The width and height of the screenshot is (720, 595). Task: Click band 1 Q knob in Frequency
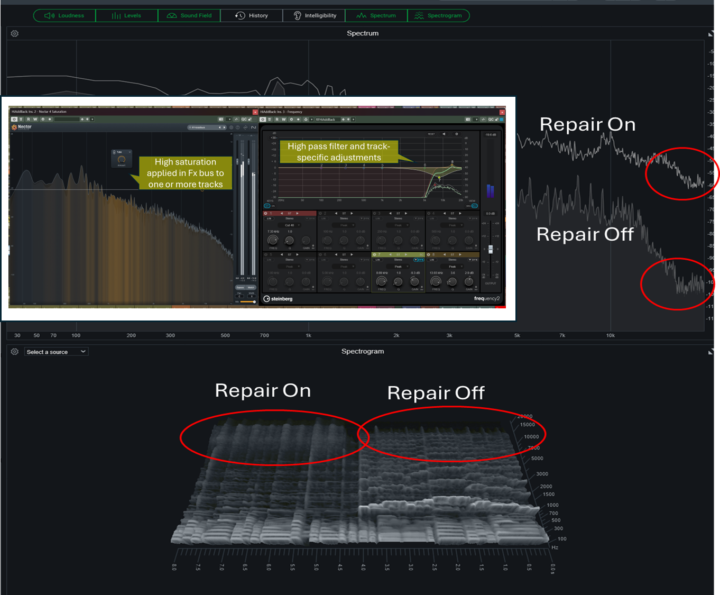(289, 241)
